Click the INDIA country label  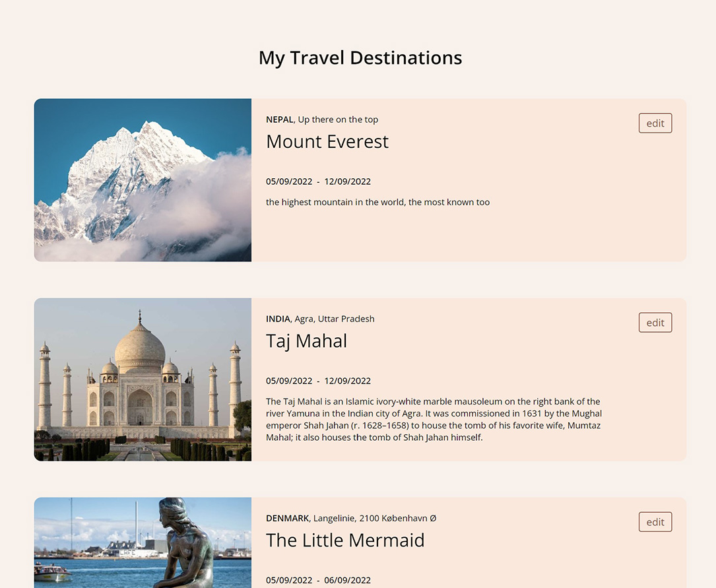click(x=277, y=319)
